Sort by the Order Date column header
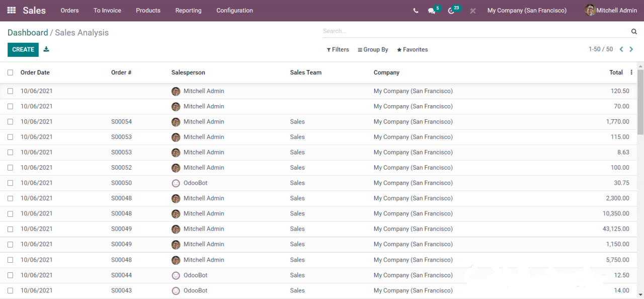Screen dimensions: 644x299 [x=35, y=72]
